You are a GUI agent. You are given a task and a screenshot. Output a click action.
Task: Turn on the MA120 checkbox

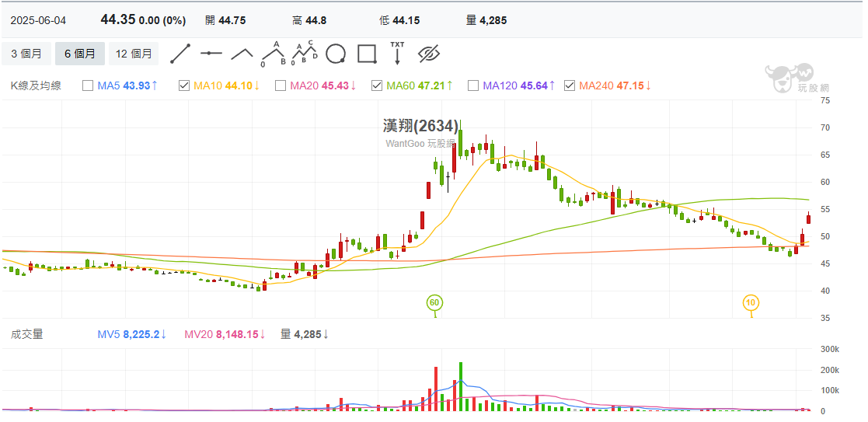pos(472,85)
